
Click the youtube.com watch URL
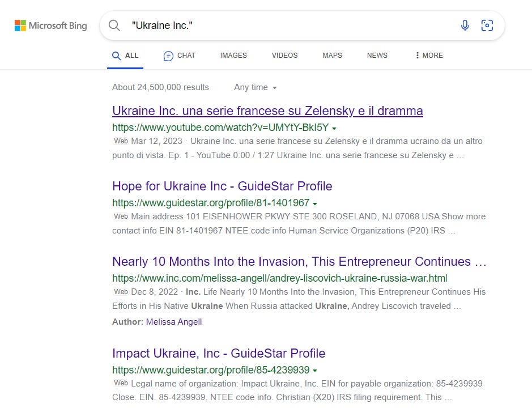[x=220, y=128]
